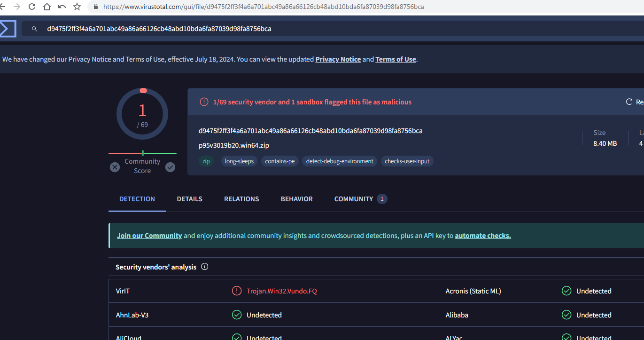Click the Reanalyze refresh icon

point(629,102)
